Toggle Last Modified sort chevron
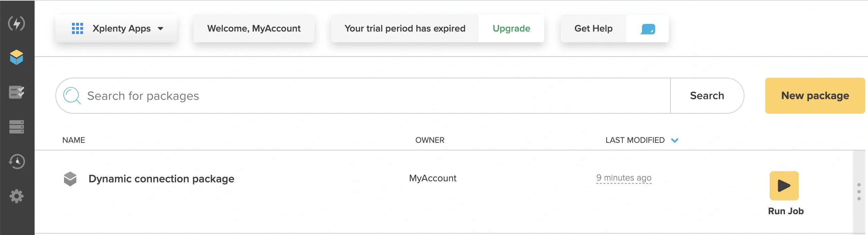The width and height of the screenshot is (868, 235). tap(675, 140)
